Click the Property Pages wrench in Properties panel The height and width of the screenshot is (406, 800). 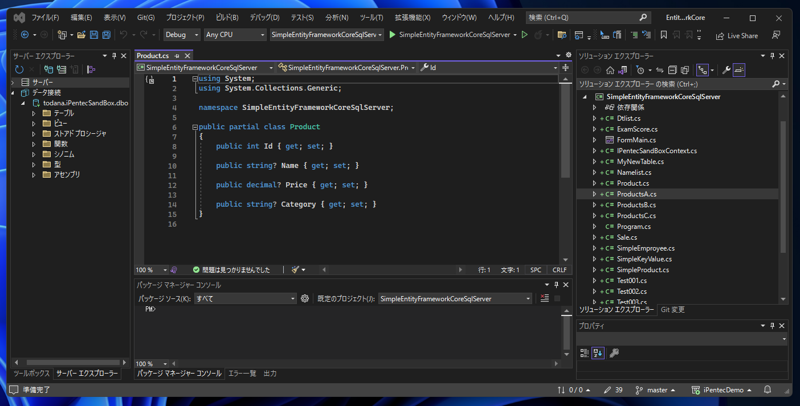click(x=614, y=353)
